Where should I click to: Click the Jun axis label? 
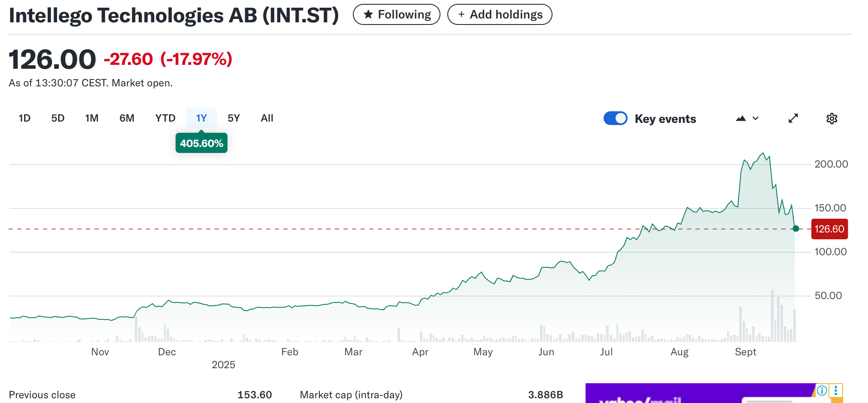pyautogui.click(x=546, y=352)
